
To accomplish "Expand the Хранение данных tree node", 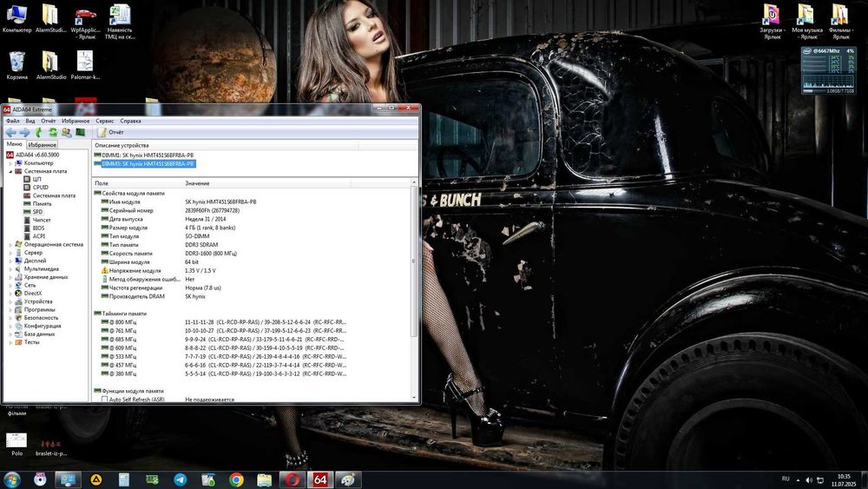I will 10,277.
